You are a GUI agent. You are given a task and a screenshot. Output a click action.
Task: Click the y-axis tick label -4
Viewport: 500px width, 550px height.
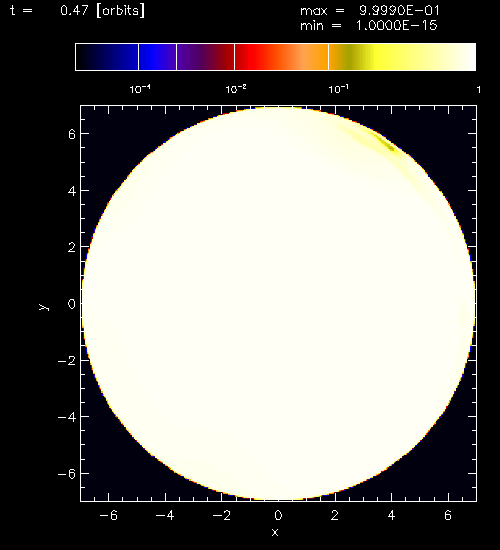67,417
